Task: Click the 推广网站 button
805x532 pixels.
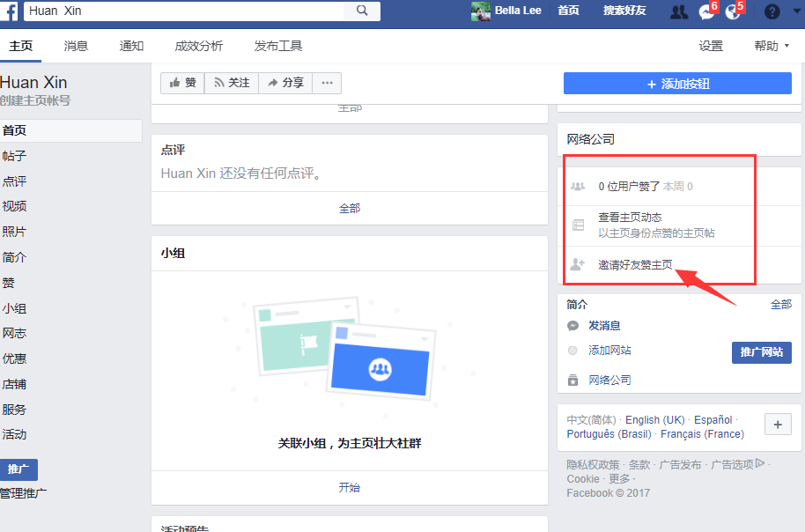Action: [761, 352]
